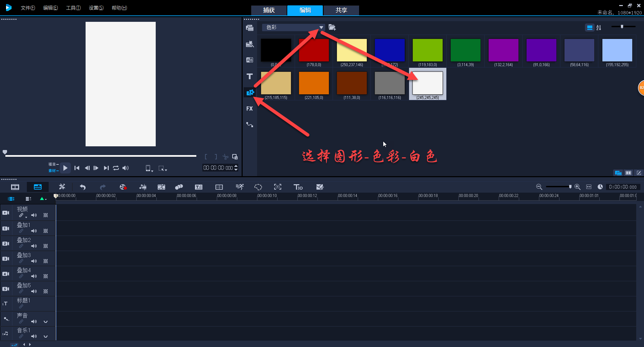Switch to timeline view icon
Screen dimensions: 644x347
[38, 187]
